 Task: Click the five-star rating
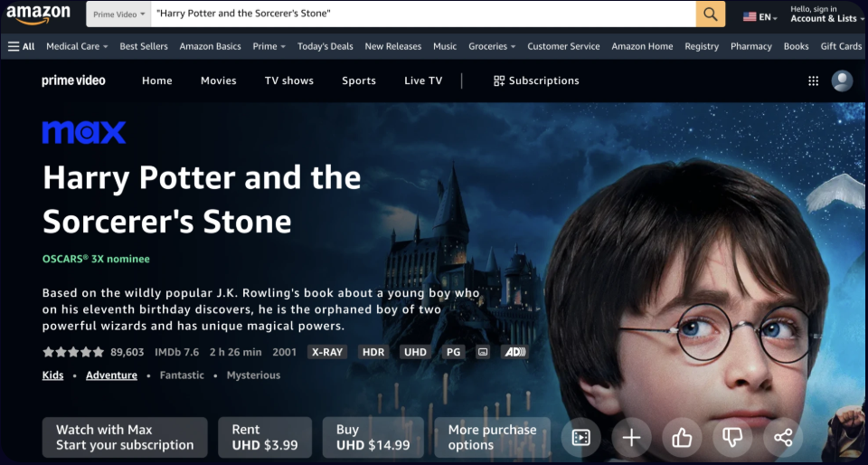coord(73,352)
